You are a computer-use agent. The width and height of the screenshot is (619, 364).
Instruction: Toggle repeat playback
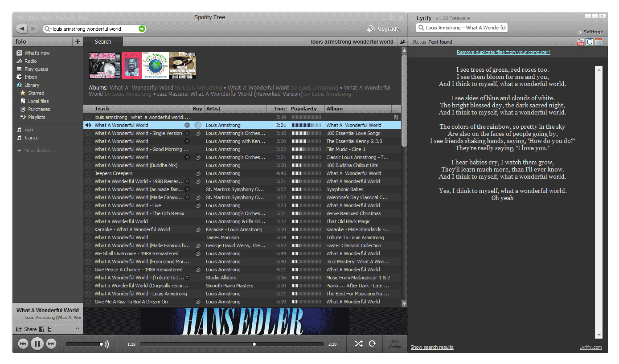coord(372,344)
